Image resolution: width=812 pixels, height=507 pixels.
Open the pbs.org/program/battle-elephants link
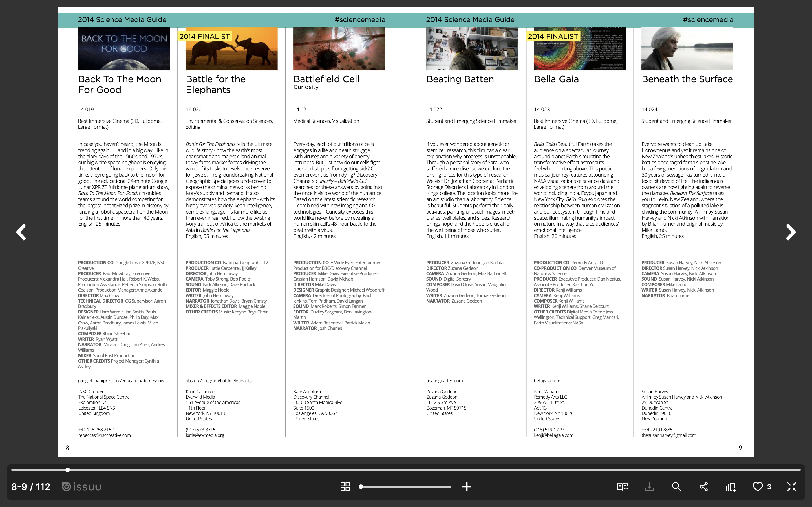coord(219,380)
